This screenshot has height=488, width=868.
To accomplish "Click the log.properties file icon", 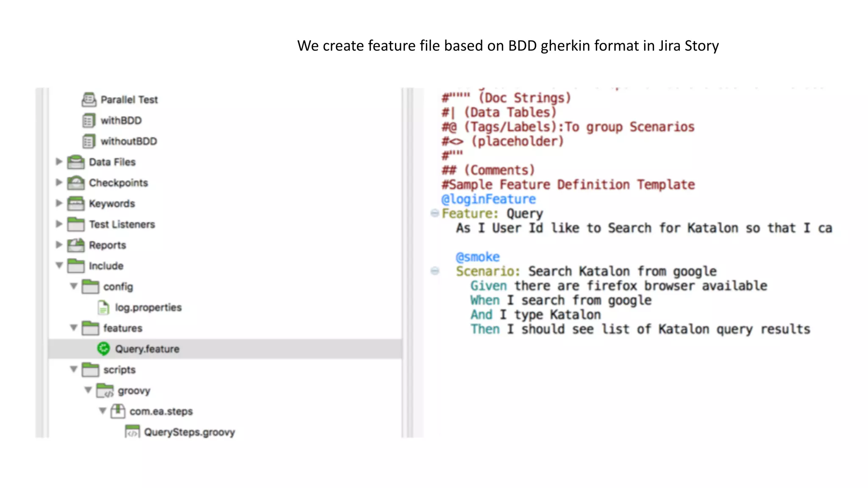I will pyautogui.click(x=103, y=307).
